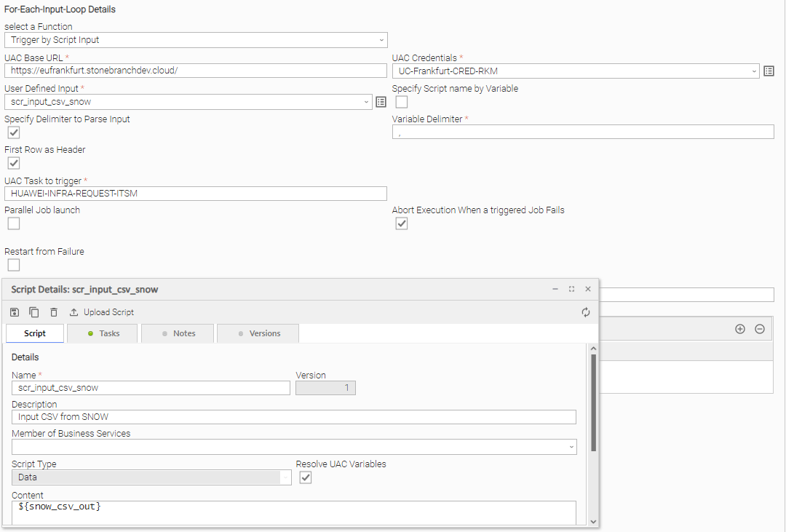Image resolution: width=786 pixels, height=532 pixels.
Task: Uncheck First Row as Header
Action: click(14, 163)
